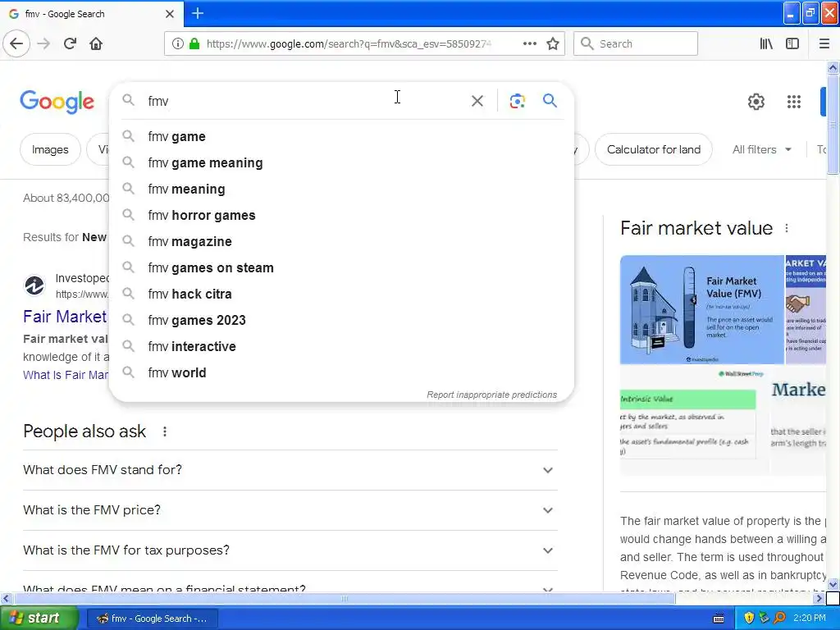Open a new tab with plus button

tap(197, 13)
